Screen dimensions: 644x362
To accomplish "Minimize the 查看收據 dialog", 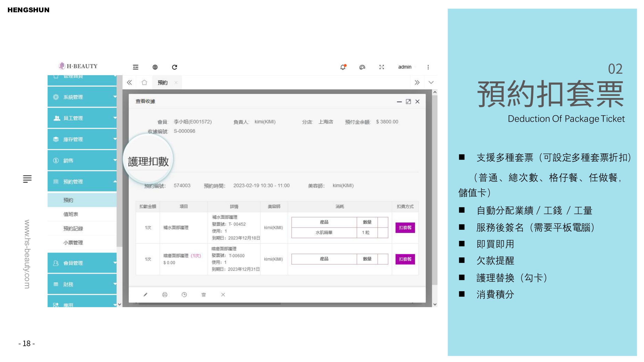I will click(x=399, y=102).
